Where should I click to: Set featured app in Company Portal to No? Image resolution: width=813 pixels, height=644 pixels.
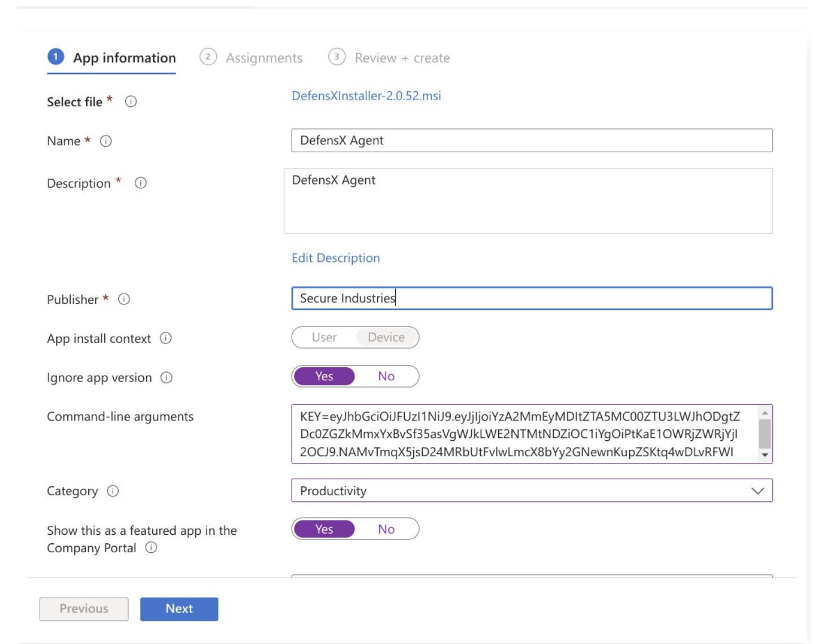point(387,529)
